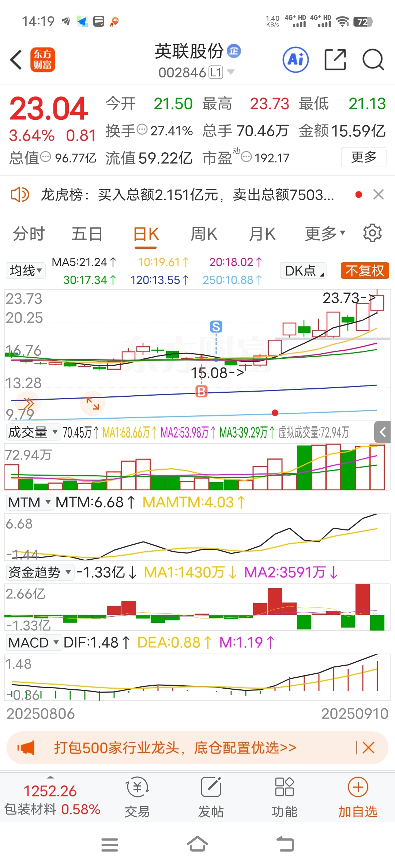Tap the 虚拟成交量:72.94万 label
395x868 pixels.
(x=313, y=433)
